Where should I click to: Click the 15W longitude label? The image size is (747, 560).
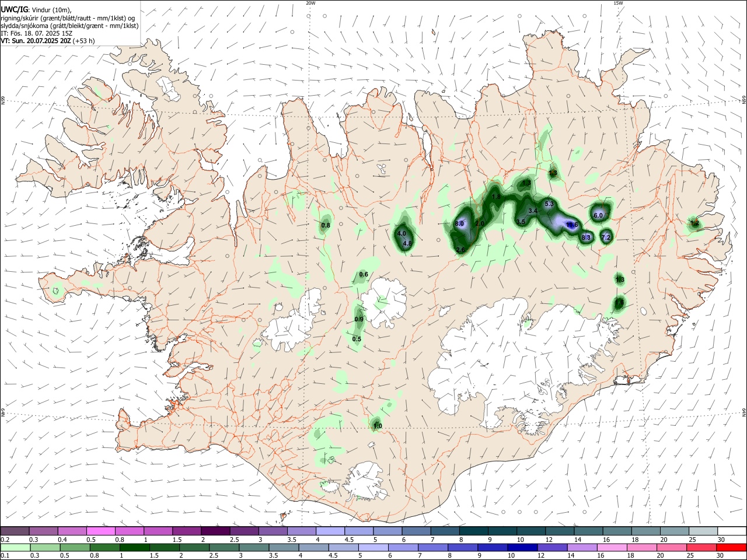[617, 3]
